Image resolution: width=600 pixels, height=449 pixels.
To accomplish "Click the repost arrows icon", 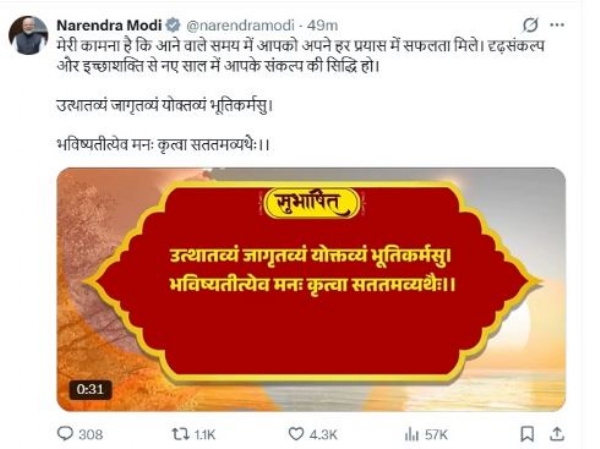I will click(x=180, y=434).
